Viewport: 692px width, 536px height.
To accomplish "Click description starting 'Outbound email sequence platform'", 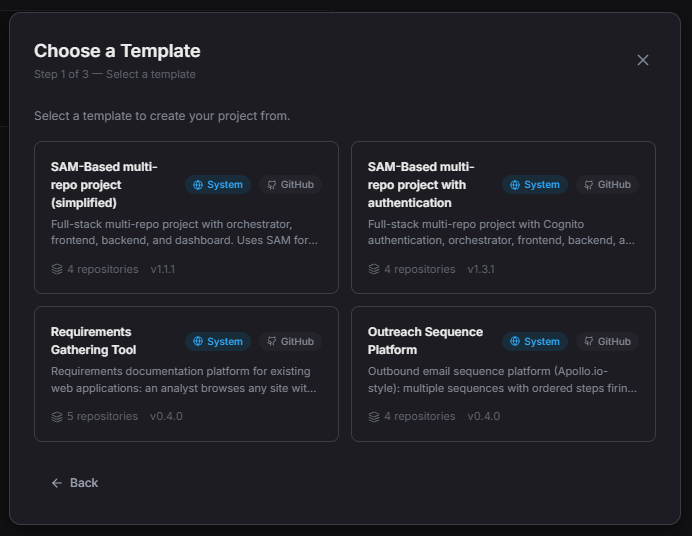I will pos(502,380).
